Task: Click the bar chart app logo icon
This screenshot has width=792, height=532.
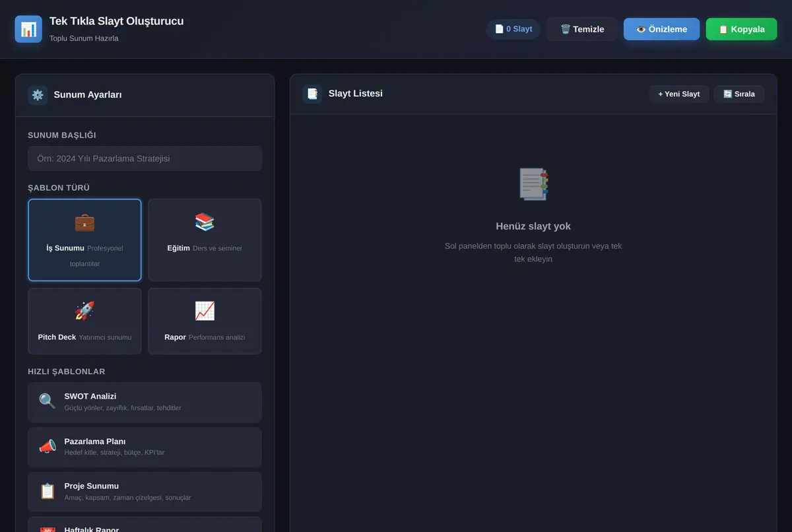Action: (x=28, y=29)
